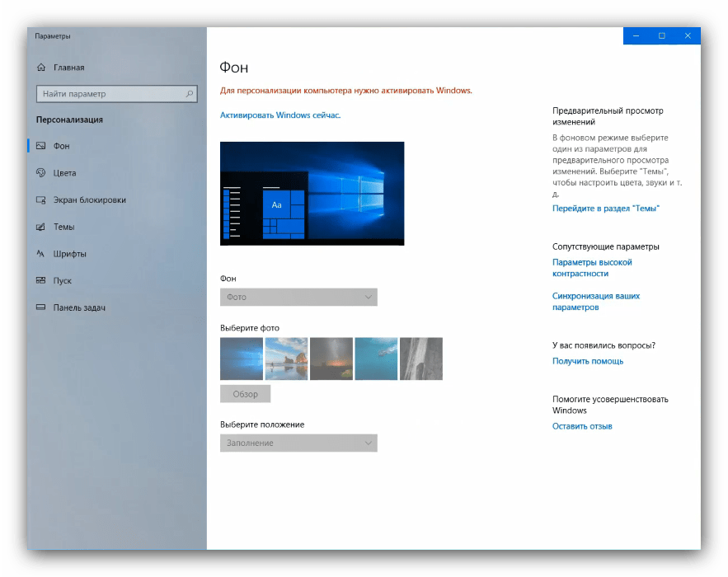Click the Оставить отзыв feedback link
Viewport: 728px width, 577px height.
pyautogui.click(x=582, y=426)
